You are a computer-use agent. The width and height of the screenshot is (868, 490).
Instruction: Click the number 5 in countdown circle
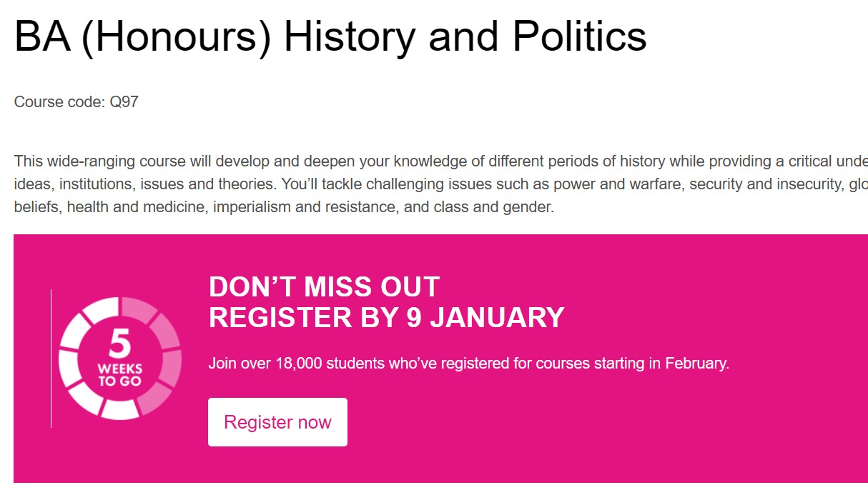pos(120,346)
